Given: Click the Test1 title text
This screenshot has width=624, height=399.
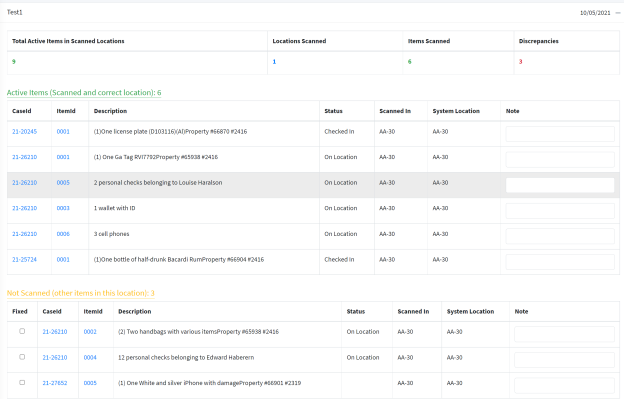Looking at the screenshot, I should tap(15, 12).
